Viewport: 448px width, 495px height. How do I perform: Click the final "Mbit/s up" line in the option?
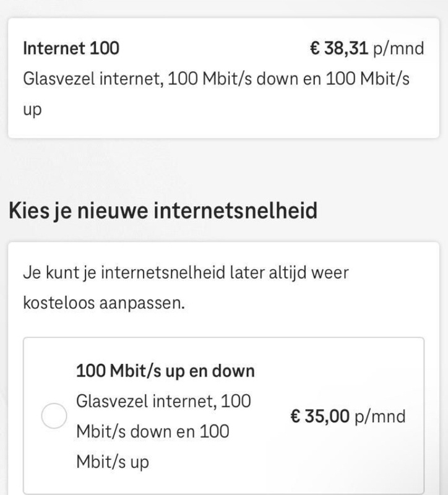click(112, 462)
